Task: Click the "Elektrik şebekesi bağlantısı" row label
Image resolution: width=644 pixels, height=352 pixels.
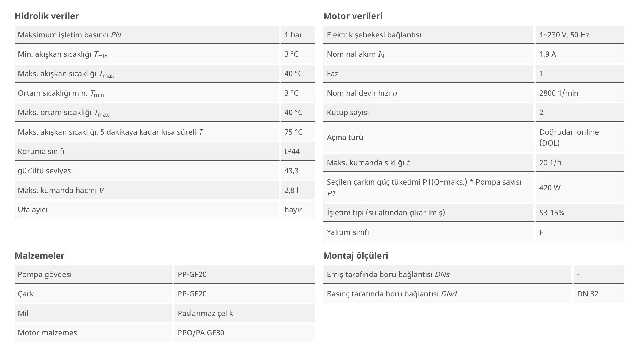Action: (374, 35)
